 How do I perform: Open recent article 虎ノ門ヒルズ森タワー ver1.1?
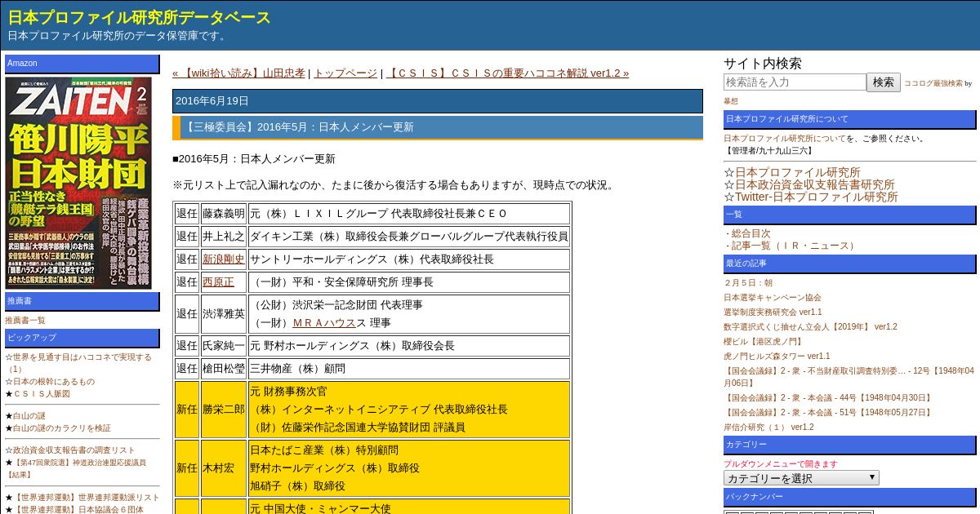pos(777,357)
